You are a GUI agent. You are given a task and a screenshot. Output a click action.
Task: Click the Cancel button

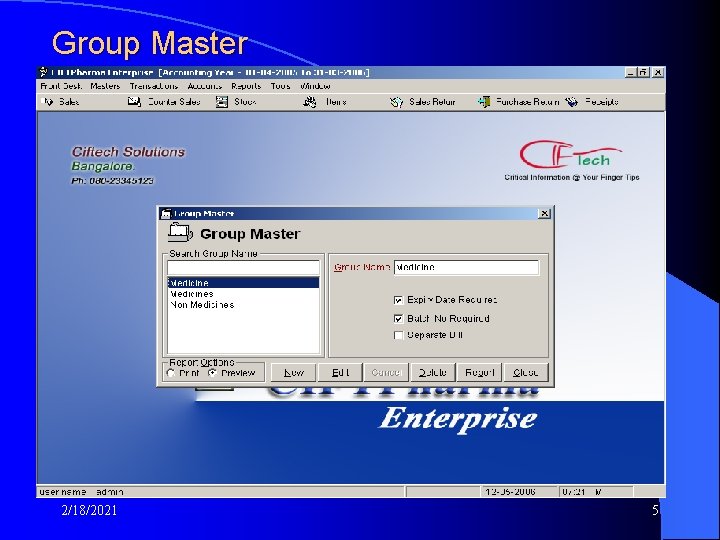(387, 372)
